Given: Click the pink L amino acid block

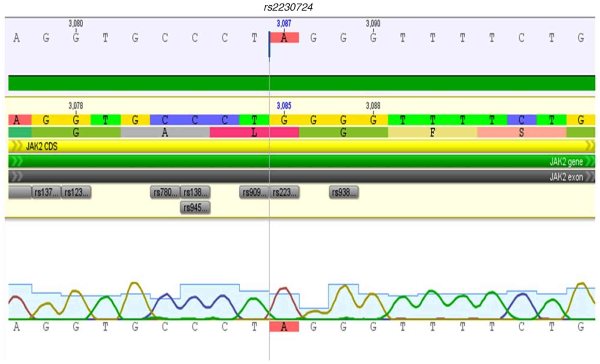Looking at the screenshot, I should tap(254, 132).
